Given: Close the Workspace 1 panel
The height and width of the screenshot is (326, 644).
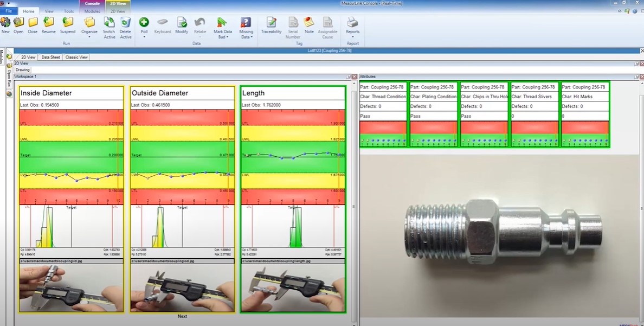Looking at the screenshot, I should pos(354,76).
